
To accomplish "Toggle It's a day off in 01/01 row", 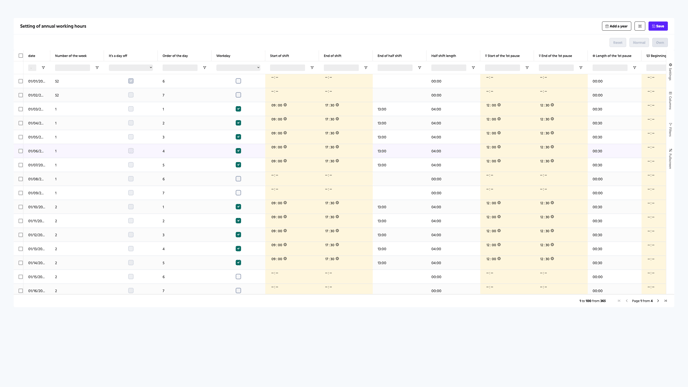I will (131, 81).
